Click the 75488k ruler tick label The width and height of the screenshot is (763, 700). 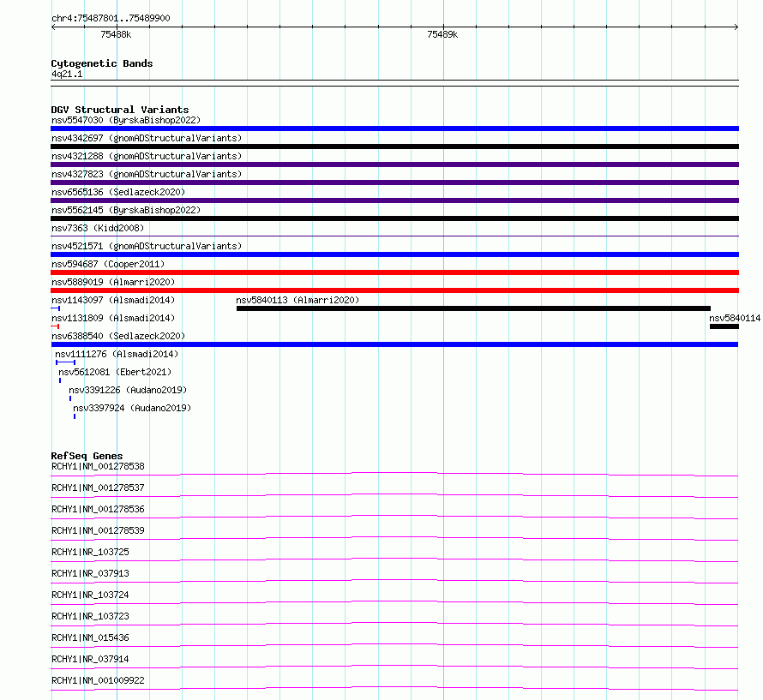[x=116, y=34]
